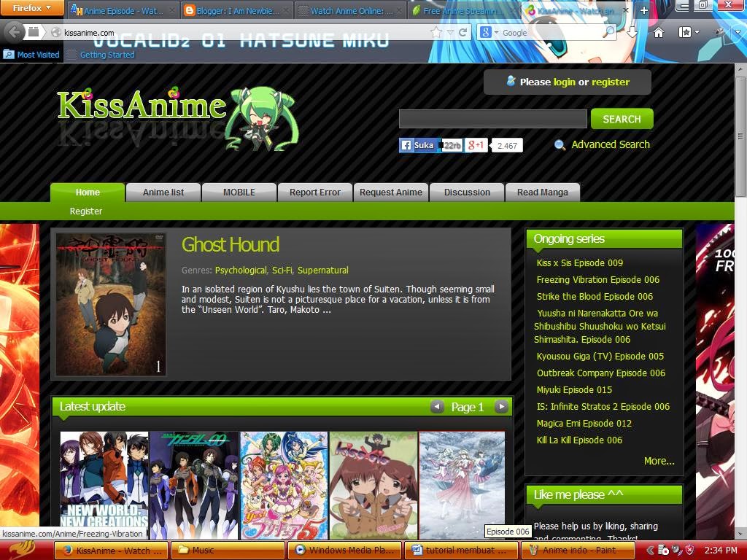Open the Request Anime tab

click(391, 192)
